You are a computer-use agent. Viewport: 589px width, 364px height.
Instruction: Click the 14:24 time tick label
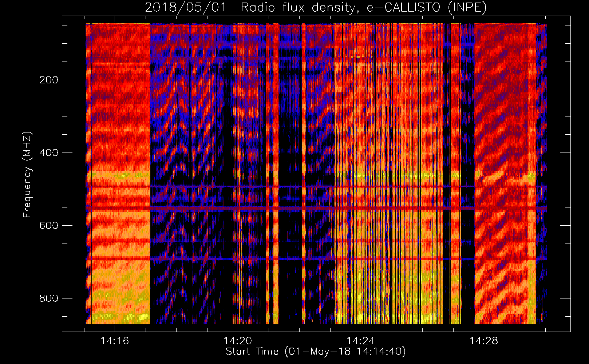pyautogui.click(x=361, y=341)
